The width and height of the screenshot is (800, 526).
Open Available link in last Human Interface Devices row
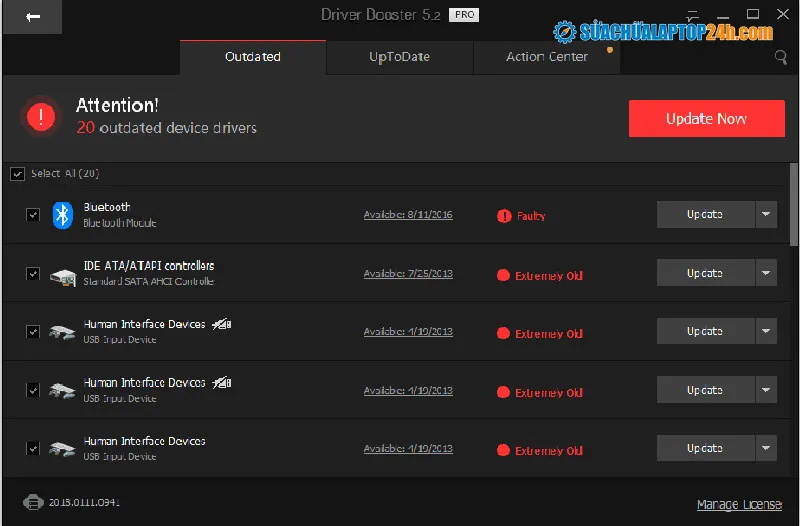pyautogui.click(x=408, y=448)
